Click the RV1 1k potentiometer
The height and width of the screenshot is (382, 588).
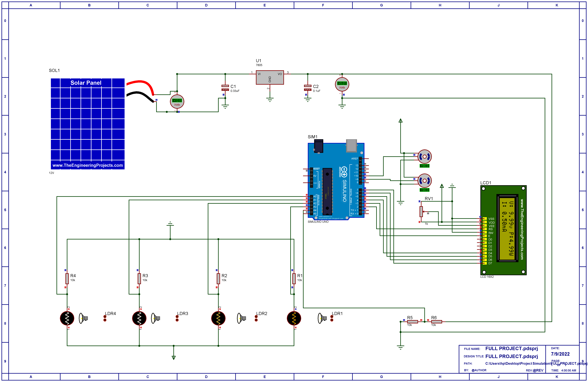[x=421, y=212]
